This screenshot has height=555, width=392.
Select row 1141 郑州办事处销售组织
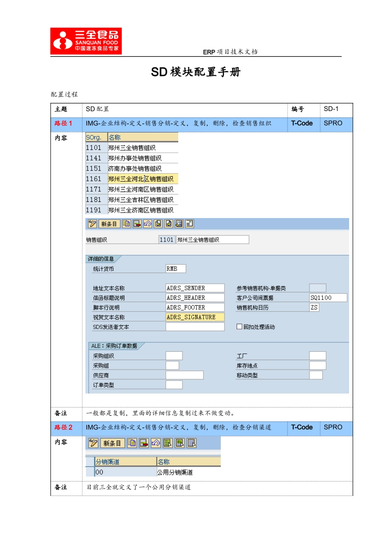132,158
